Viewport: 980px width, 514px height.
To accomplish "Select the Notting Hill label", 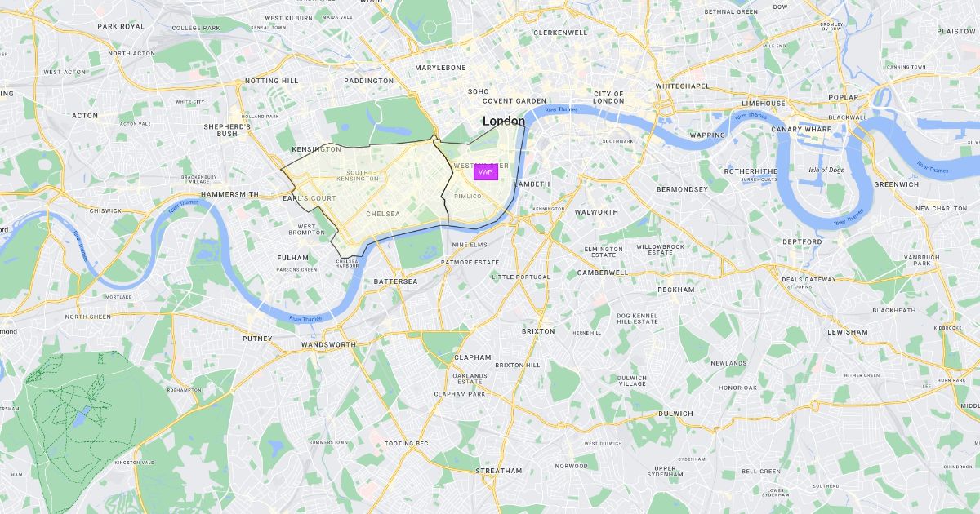I will point(272,82).
